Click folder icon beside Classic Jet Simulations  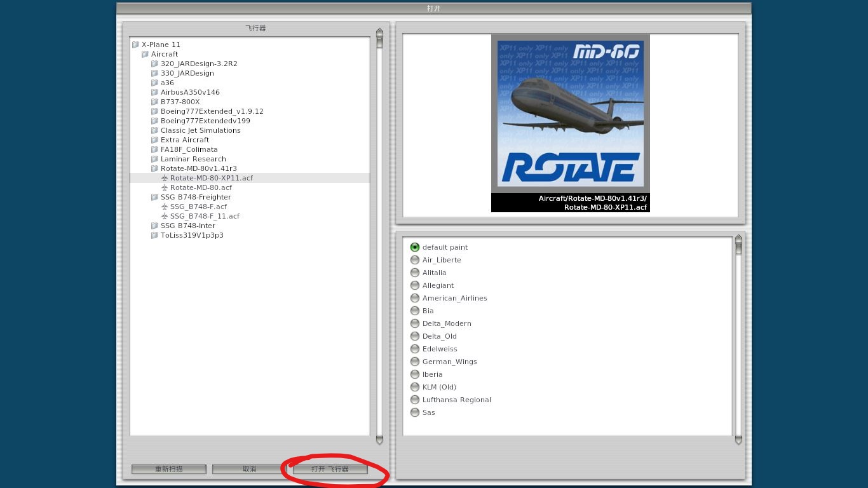pos(154,130)
